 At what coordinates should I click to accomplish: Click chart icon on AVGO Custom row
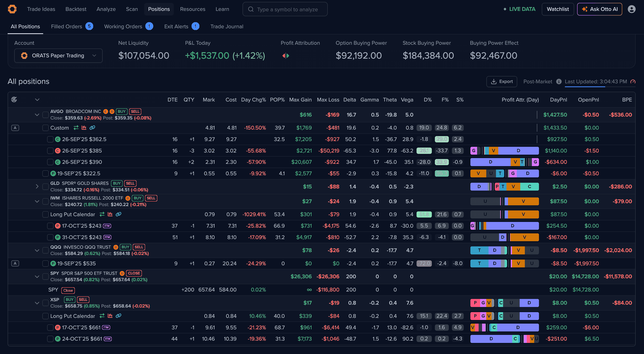[x=84, y=128]
